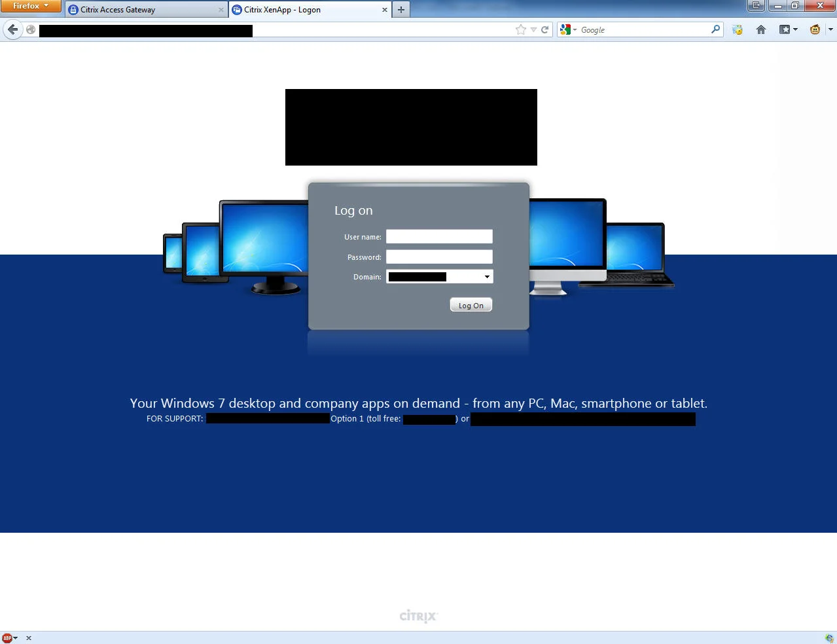This screenshot has width=837, height=644.
Task: Expand the URL history dropdown arrow
Action: [x=533, y=30]
